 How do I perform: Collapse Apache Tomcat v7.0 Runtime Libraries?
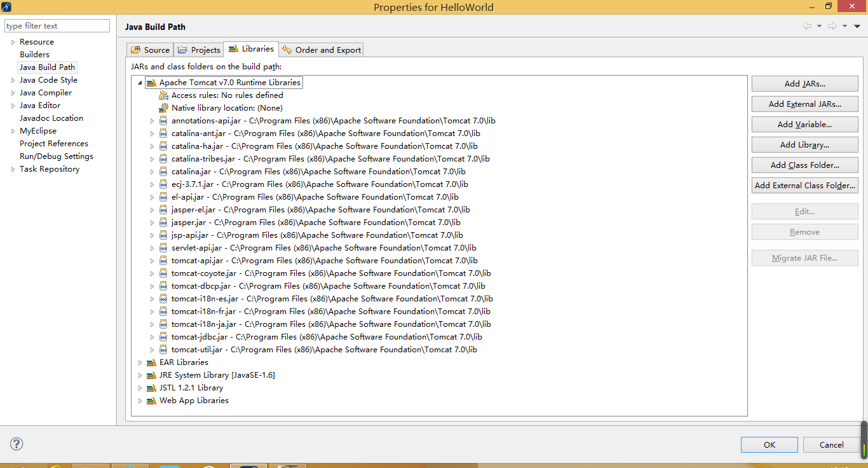coord(140,83)
